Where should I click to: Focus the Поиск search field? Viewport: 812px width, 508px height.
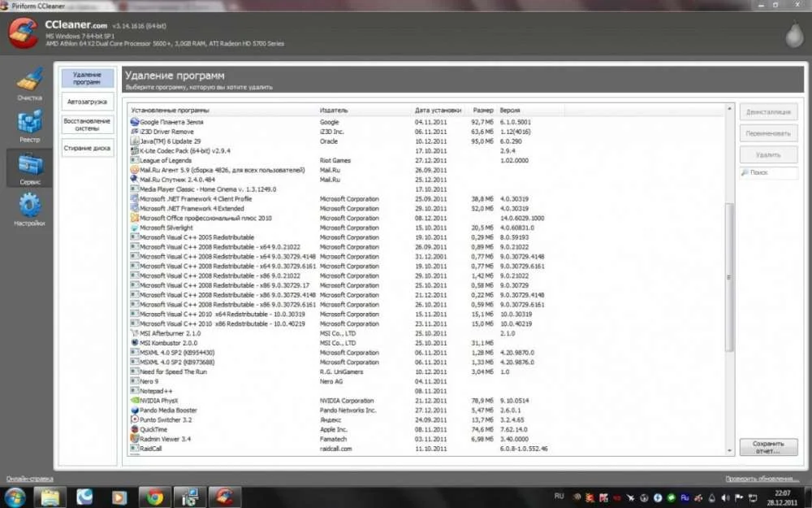[769, 172]
